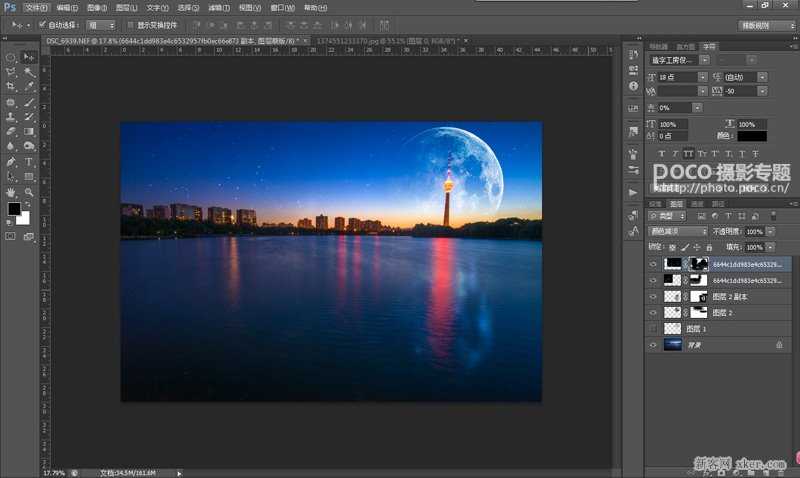Swap foreground and background colors
800x478 pixels.
(x=27, y=204)
